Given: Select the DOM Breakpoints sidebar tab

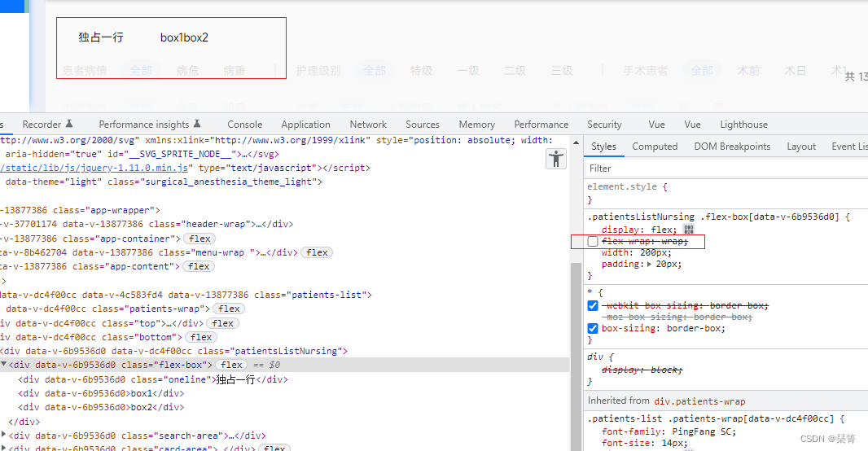Looking at the screenshot, I should click(732, 146).
